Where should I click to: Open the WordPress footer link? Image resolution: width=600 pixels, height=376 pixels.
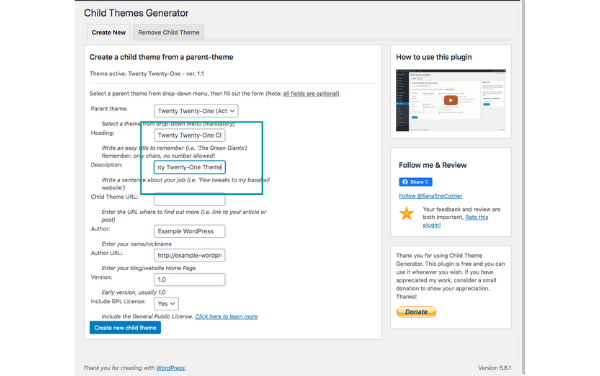coord(170,368)
